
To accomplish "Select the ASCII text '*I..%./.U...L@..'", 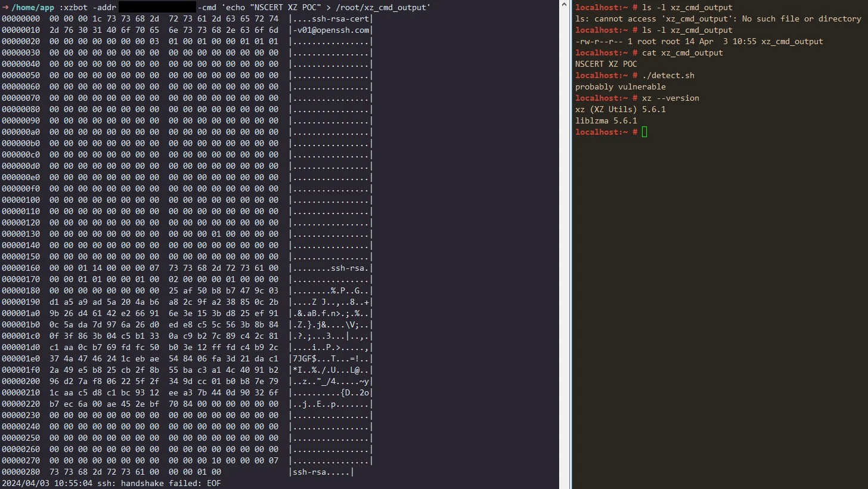I will click(331, 370).
